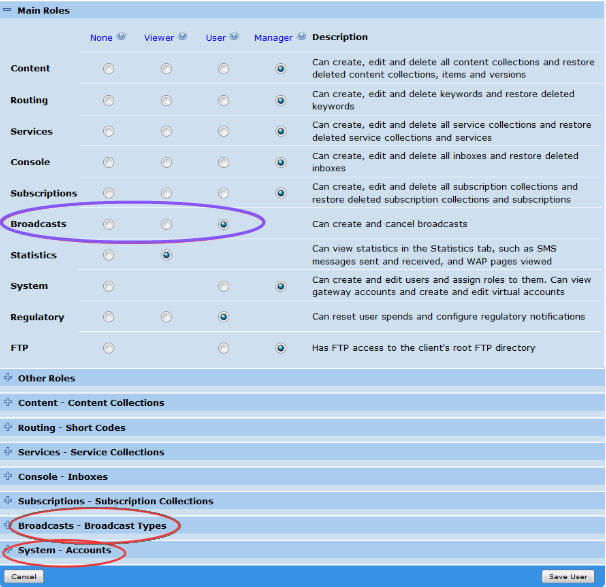Set Content role to Viewer
The height and width of the screenshot is (587, 606).
click(167, 69)
